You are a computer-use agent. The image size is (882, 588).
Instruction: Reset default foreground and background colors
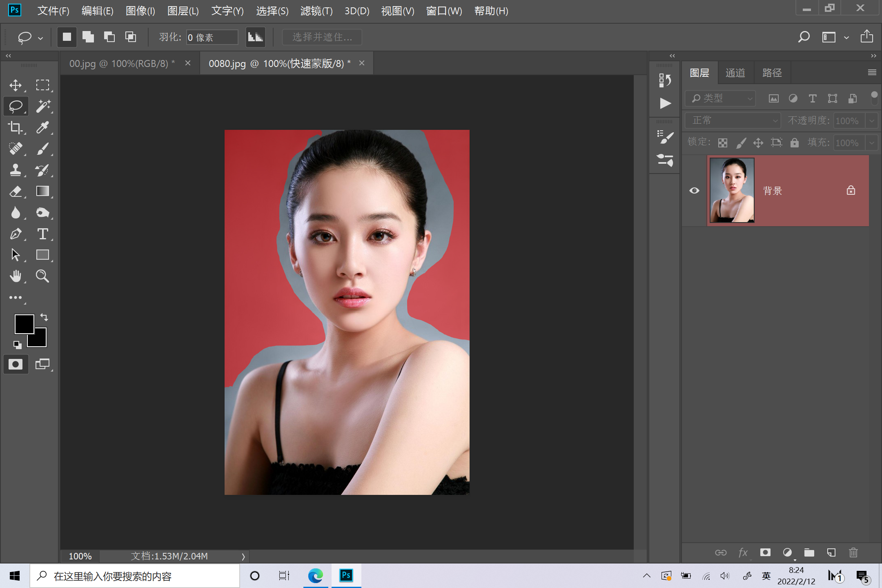pos(17,345)
